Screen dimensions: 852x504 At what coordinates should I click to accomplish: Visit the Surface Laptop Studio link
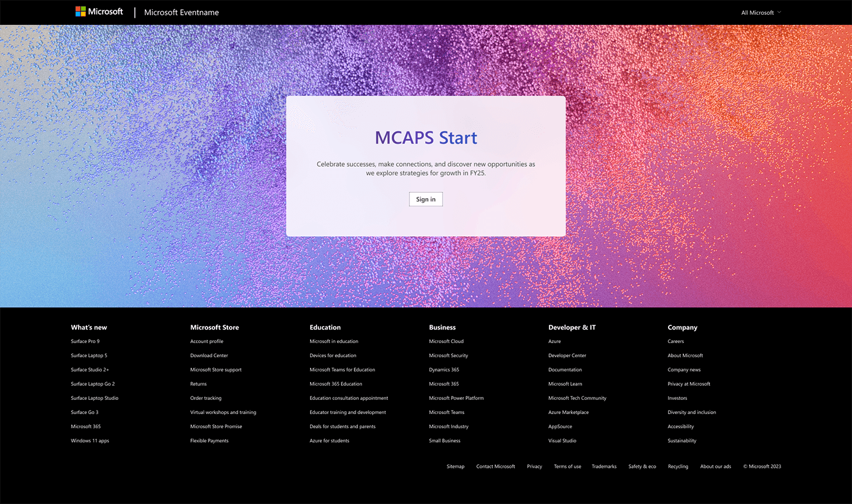point(95,398)
